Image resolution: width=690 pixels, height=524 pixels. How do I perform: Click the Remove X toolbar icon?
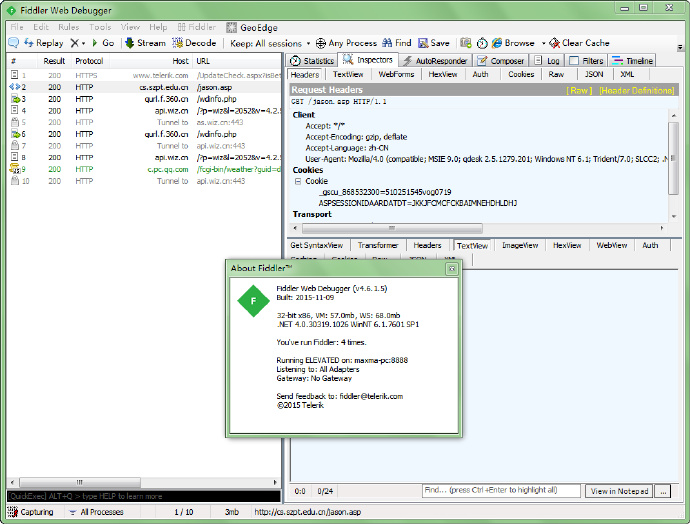click(74, 43)
